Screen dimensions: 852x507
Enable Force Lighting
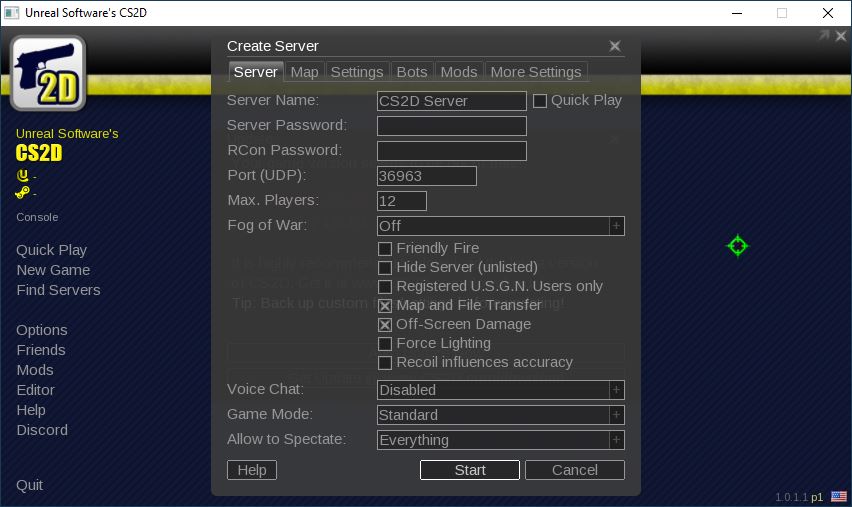[385, 344]
